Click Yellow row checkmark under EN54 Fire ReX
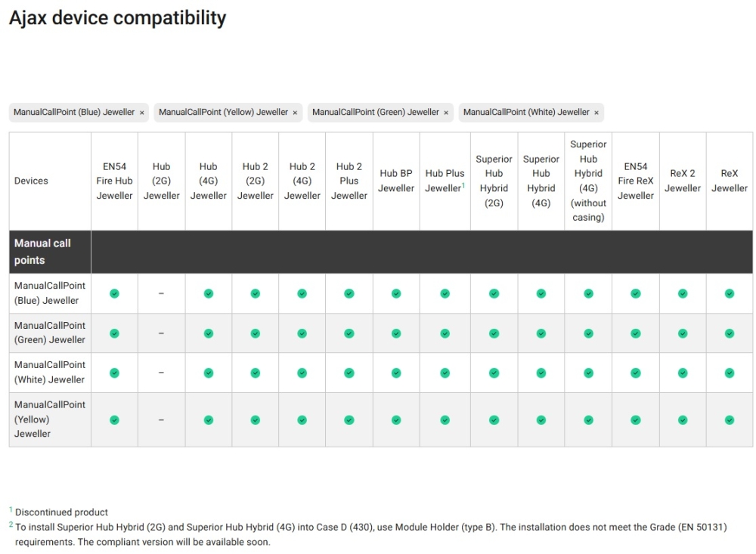This screenshot has height=554, width=756. point(636,419)
